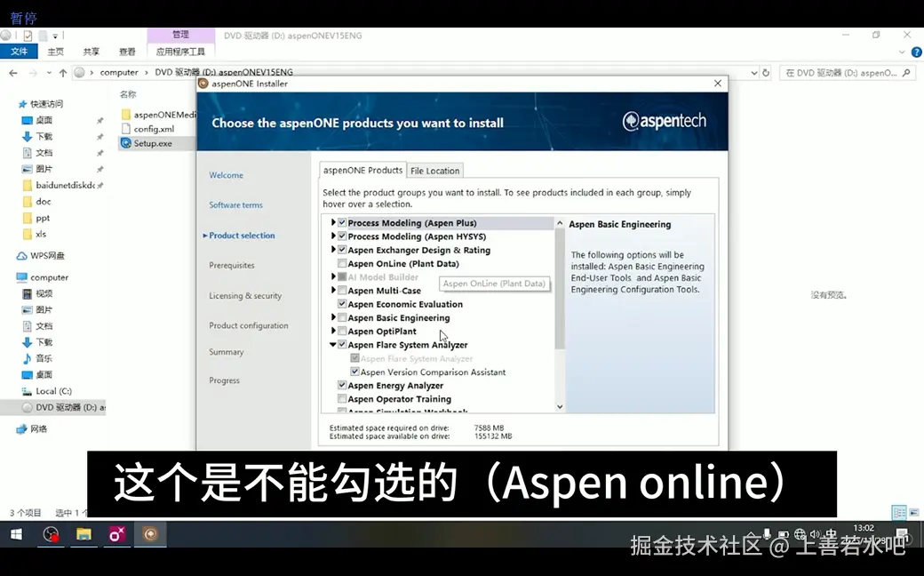
Task: Uncheck Aspen Energy Analyzer
Action: [342, 386]
